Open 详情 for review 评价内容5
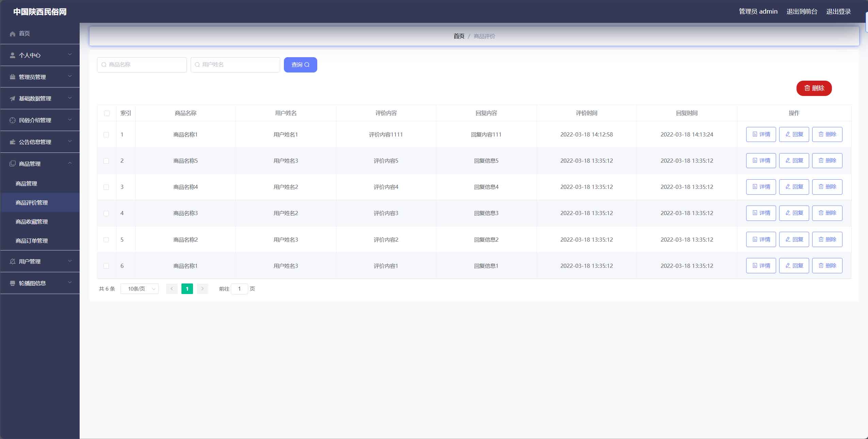 click(x=761, y=161)
